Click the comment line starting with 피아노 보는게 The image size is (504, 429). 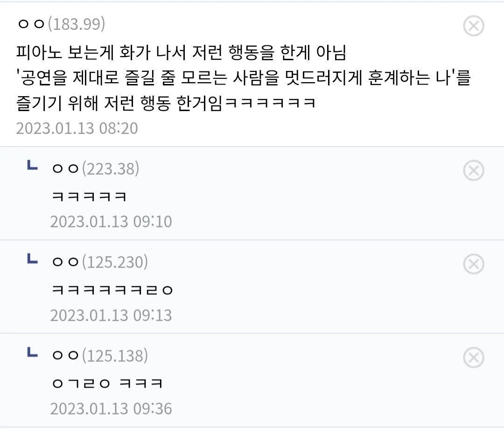tap(181, 53)
